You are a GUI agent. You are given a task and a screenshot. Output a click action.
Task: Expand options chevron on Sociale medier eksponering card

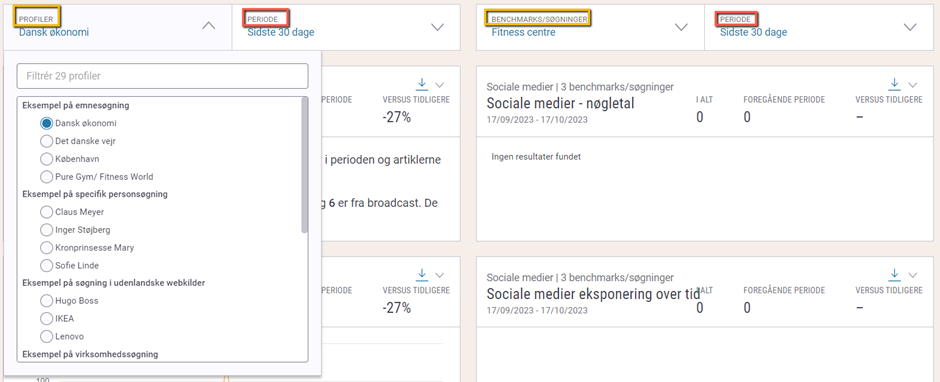click(913, 275)
